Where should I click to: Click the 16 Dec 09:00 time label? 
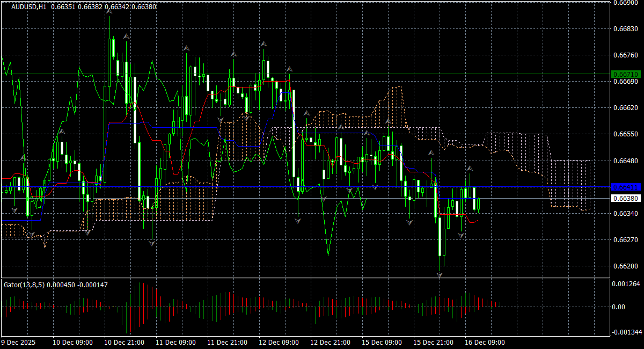tap(484, 343)
